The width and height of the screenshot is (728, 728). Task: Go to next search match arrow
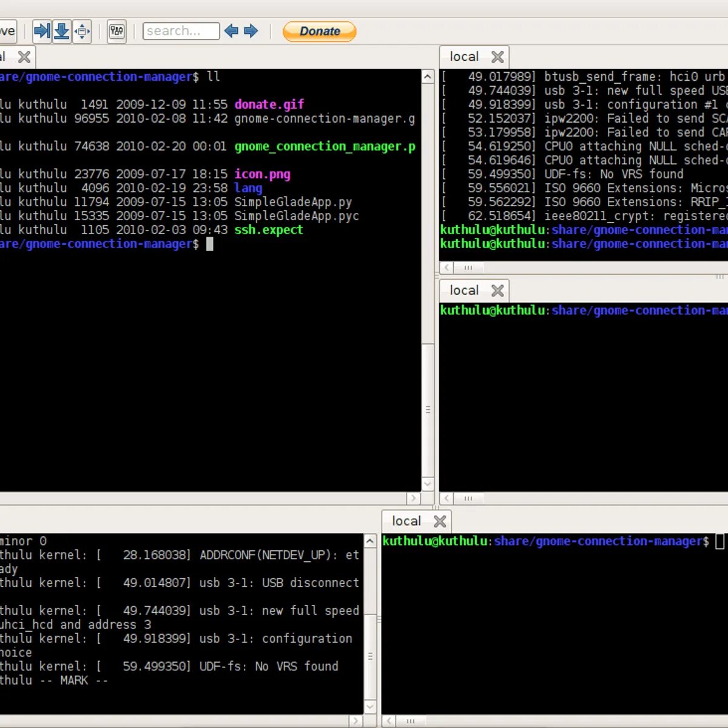point(251,31)
